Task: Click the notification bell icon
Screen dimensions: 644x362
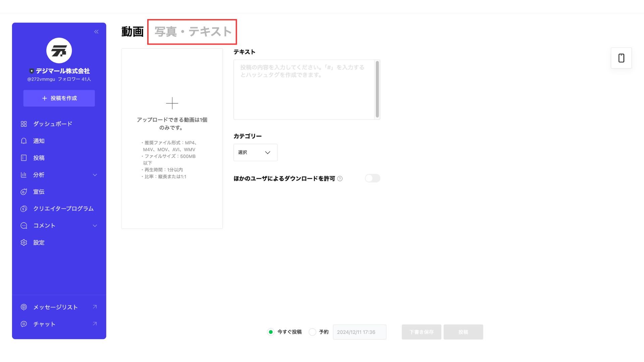Action: (24, 141)
